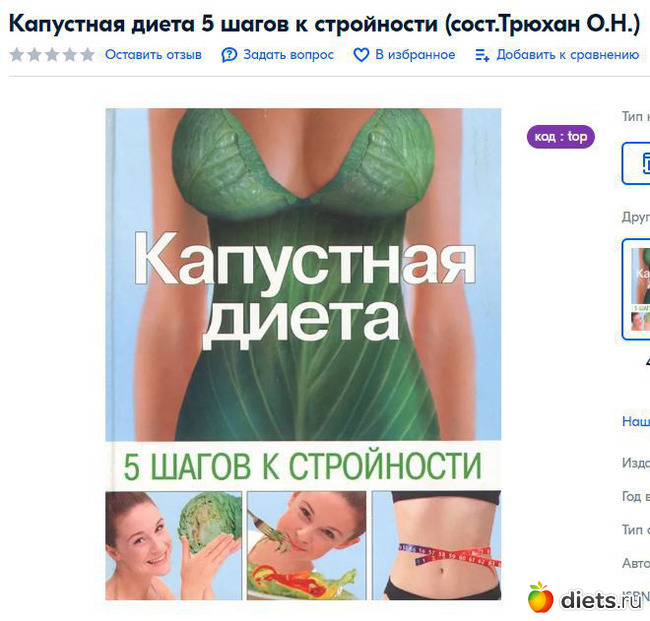650x621 pixels.
Task: Rate the book two stars
Action: coord(34,54)
